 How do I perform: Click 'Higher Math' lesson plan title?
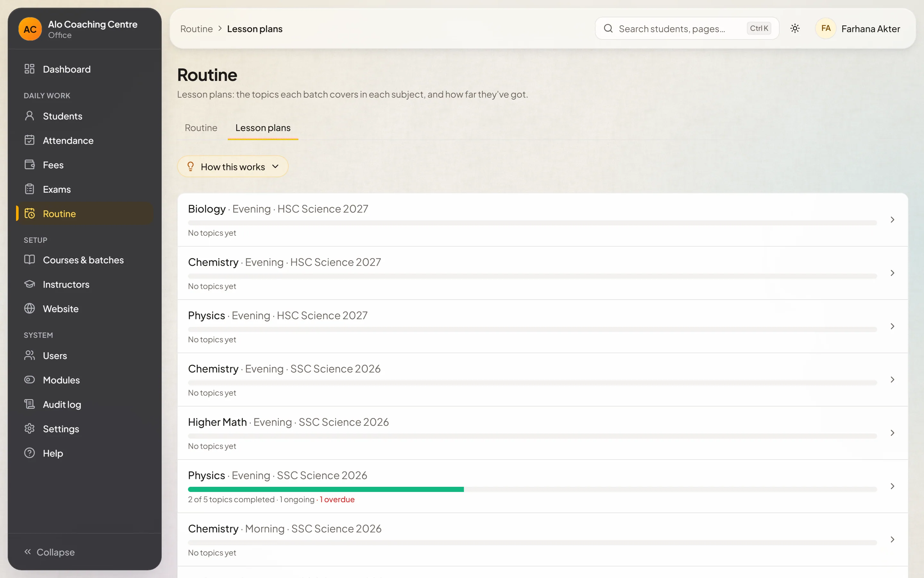[x=217, y=422]
